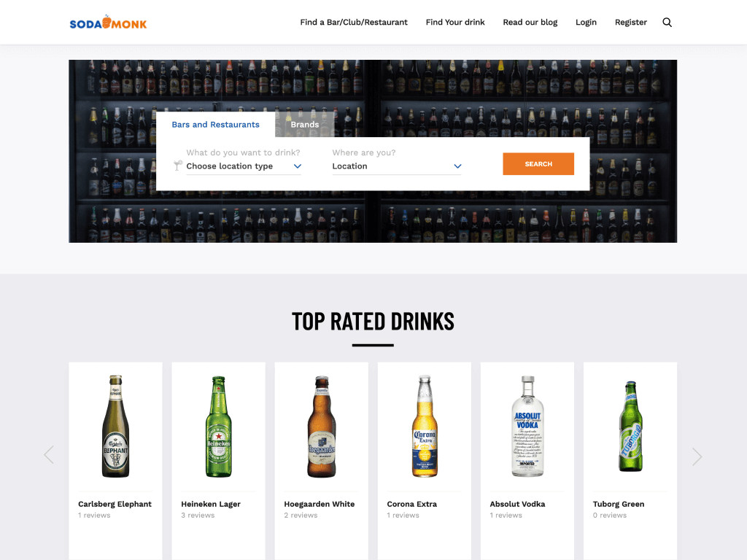Viewport: 747px width, 560px height.
Task: Open the Heineken Lager bottle image
Action: (x=219, y=426)
